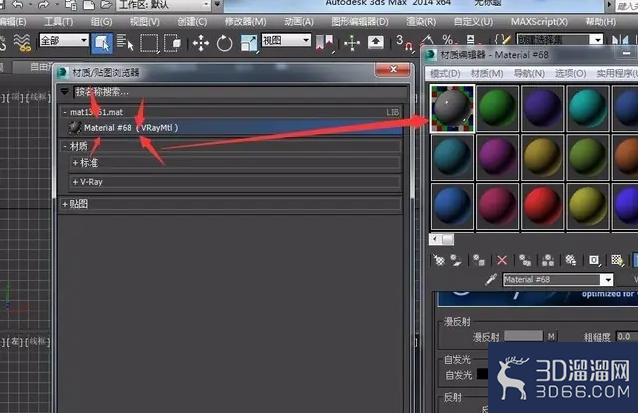This screenshot has height=413, width=638.
Task: Select the Uniform Scale tool
Action: point(249,43)
